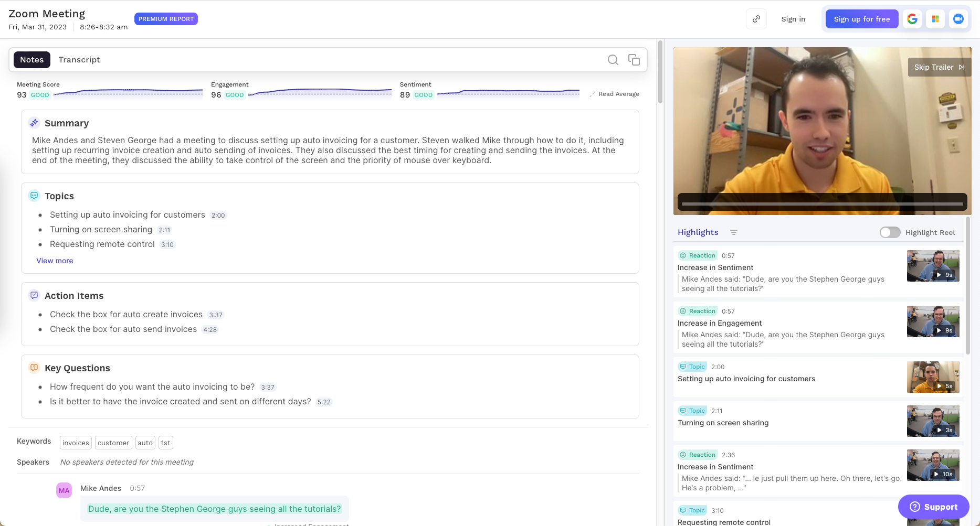Seek on the video progress bar
980x526 pixels.
tap(822, 203)
